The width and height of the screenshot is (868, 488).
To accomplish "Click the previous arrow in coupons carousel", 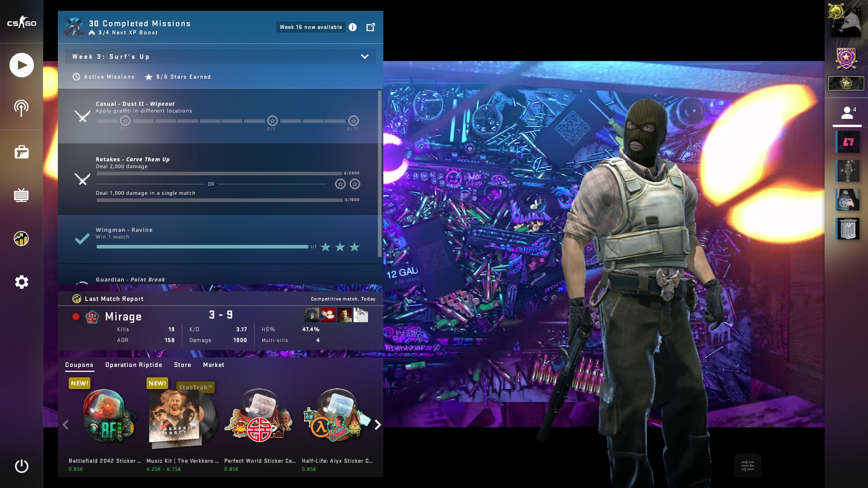I will pyautogui.click(x=66, y=425).
